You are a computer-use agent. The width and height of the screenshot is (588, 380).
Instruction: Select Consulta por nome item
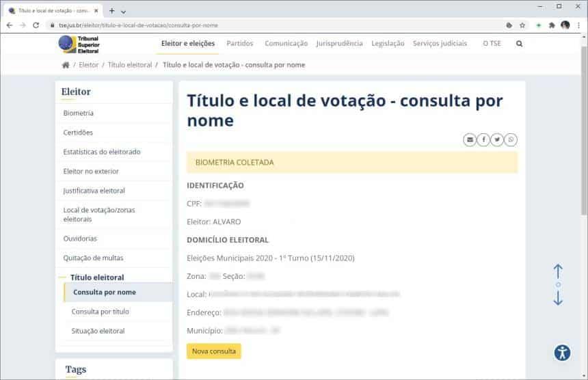[118, 292]
